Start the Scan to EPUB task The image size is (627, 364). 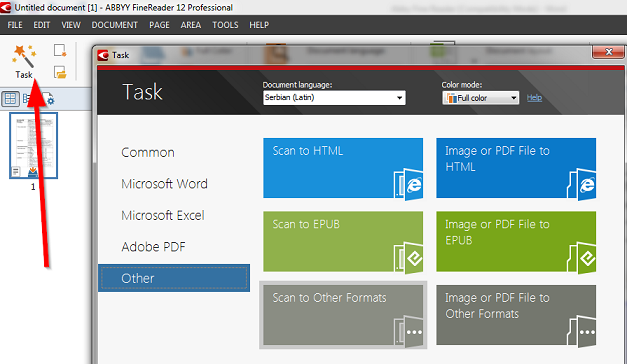(x=343, y=242)
